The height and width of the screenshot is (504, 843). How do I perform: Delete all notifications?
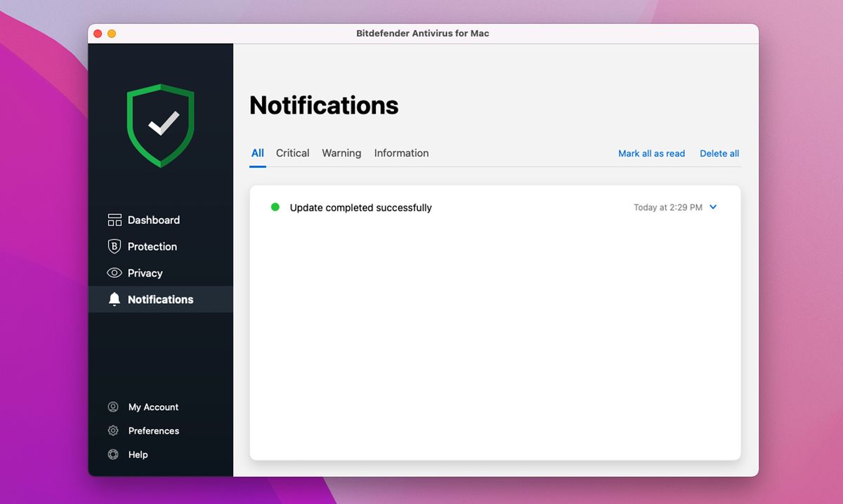[719, 153]
